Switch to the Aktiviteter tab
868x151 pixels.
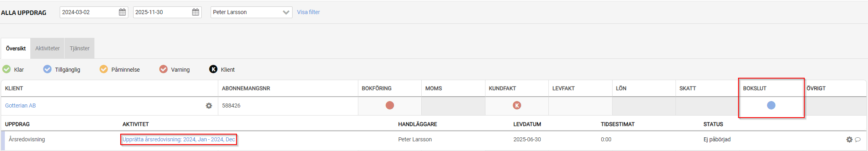pos(47,48)
